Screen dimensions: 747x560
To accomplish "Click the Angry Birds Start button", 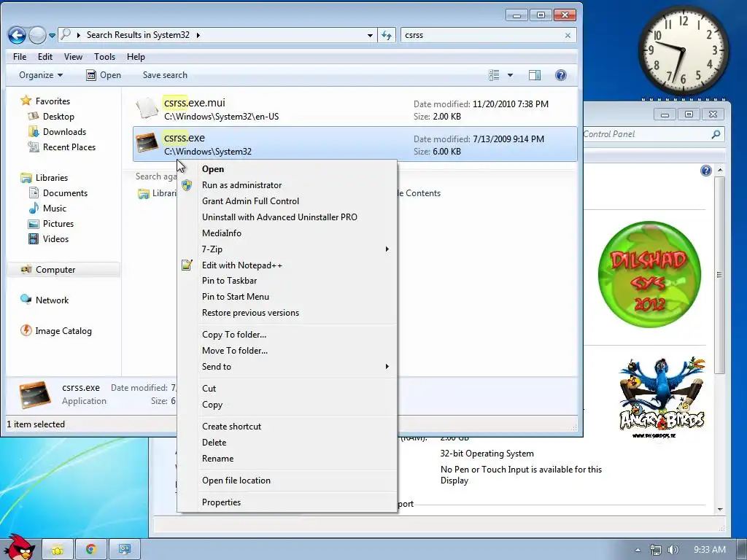I will [18, 548].
